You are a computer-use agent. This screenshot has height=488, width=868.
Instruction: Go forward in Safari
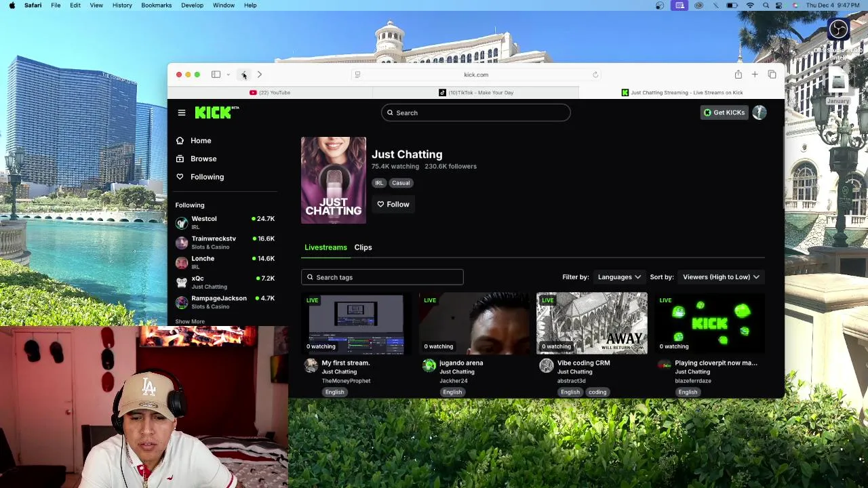[x=259, y=75]
